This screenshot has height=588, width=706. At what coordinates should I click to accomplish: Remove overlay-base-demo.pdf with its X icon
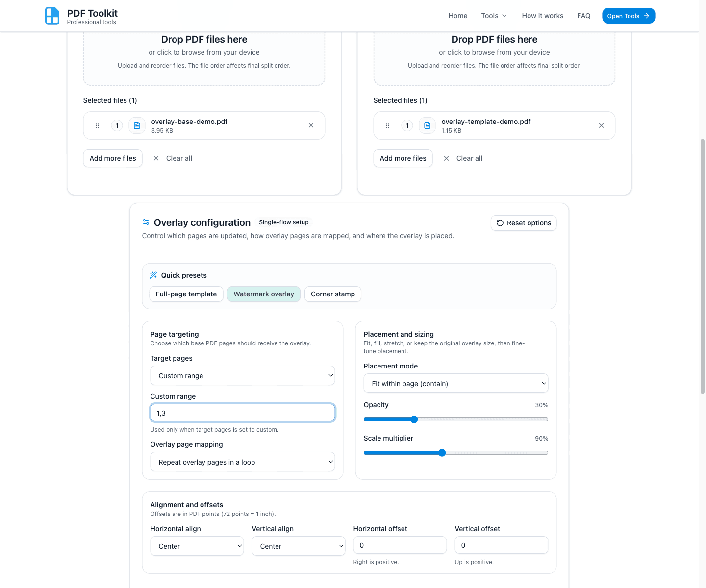[311, 125]
